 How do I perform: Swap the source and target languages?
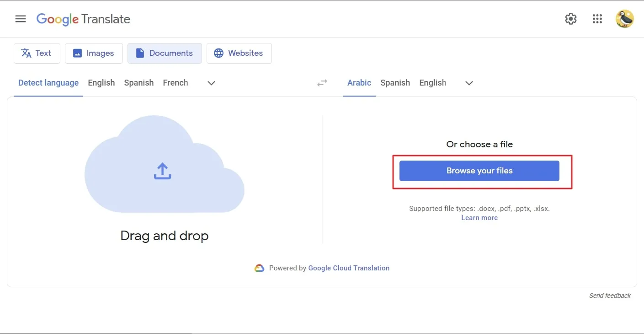[x=322, y=83]
